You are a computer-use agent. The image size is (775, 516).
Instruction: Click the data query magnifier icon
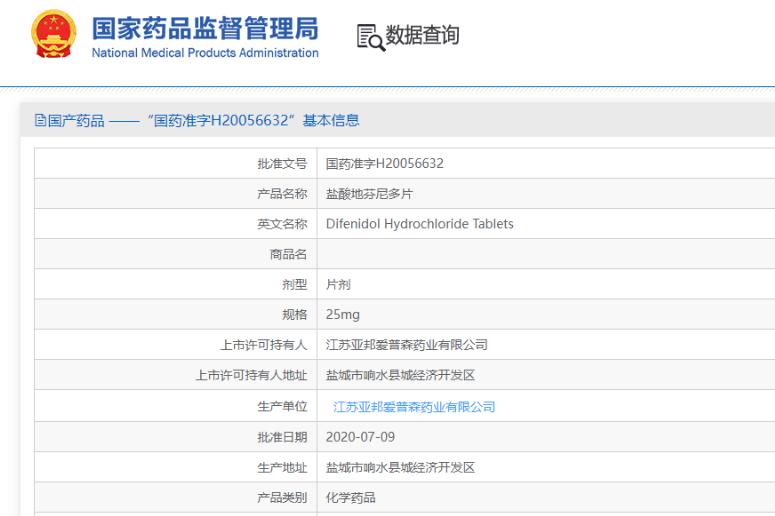(x=369, y=37)
